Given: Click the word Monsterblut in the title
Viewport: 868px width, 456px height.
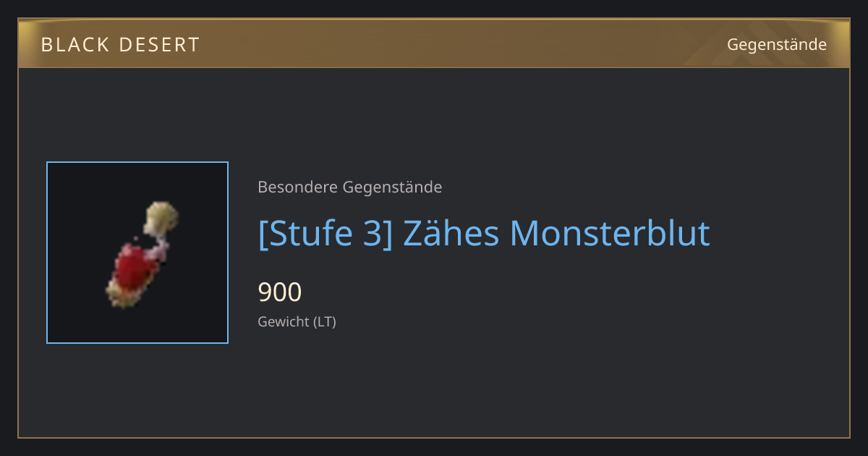Looking at the screenshot, I should click(x=610, y=233).
